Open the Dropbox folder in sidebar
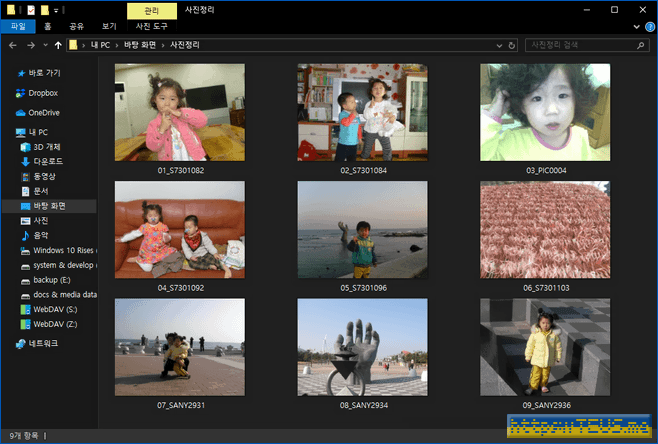658x444 pixels. 42,93
